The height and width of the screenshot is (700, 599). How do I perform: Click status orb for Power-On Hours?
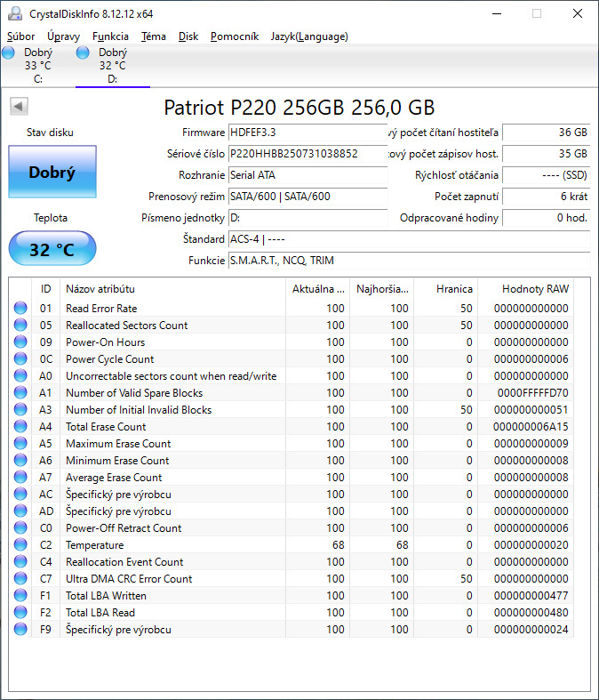pos(20,342)
